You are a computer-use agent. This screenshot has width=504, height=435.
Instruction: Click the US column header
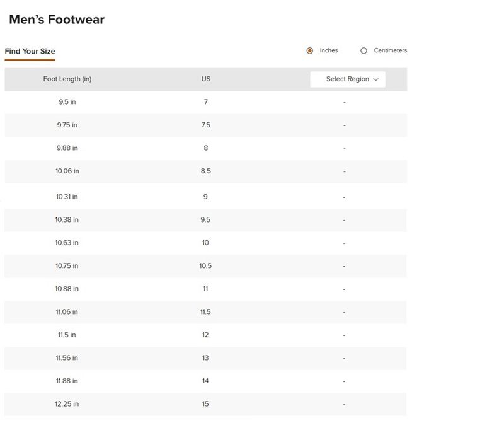pos(206,79)
